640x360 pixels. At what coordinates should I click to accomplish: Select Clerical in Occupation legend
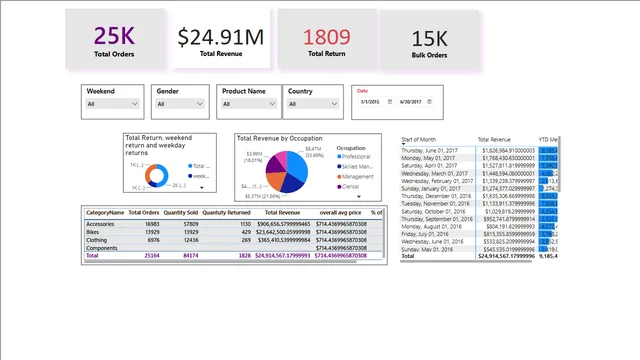[348, 187]
